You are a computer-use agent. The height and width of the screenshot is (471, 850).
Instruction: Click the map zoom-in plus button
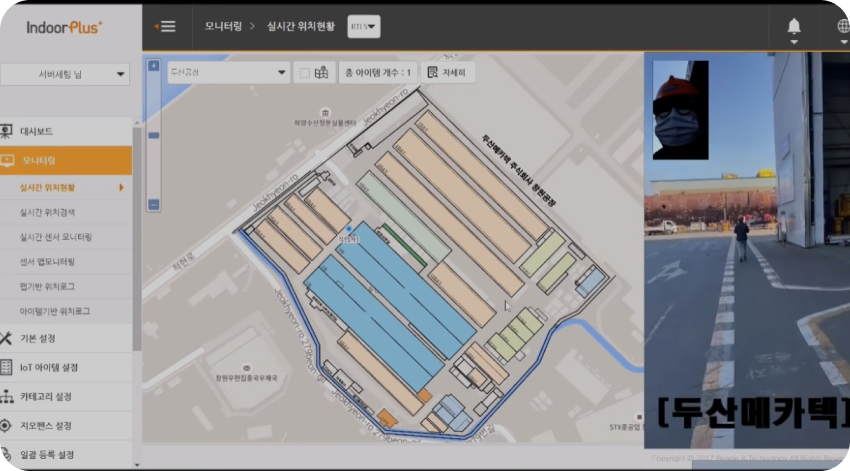click(153, 66)
